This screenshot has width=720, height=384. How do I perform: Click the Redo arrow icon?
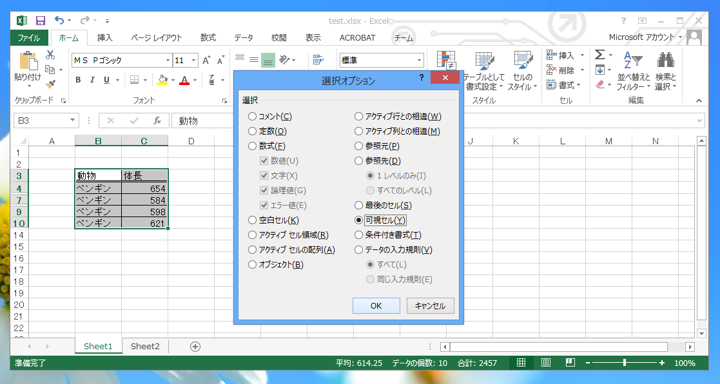click(84, 20)
